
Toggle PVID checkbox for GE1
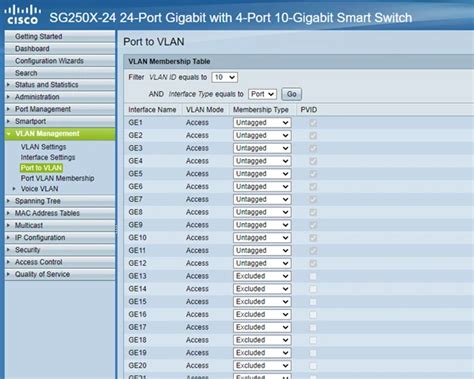[x=313, y=123]
